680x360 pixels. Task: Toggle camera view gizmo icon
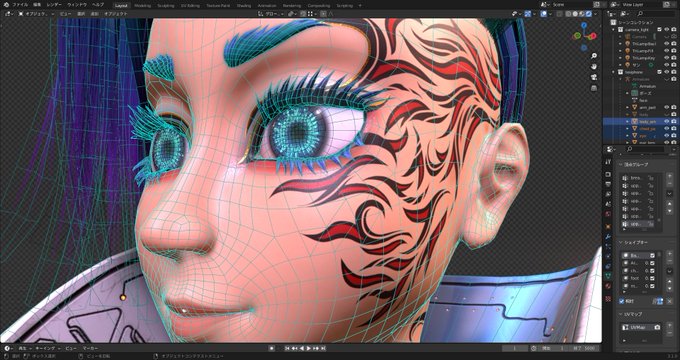coord(594,78)
